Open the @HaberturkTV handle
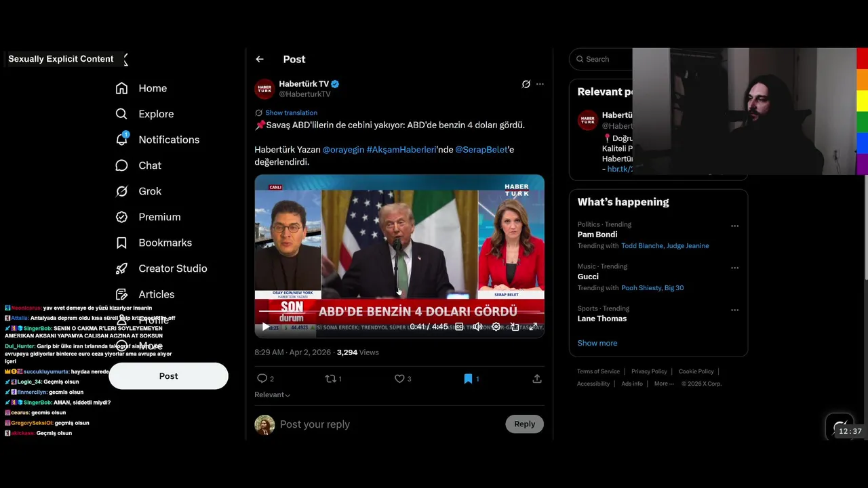This screenshot has height=488, width=868. [304, 94]
